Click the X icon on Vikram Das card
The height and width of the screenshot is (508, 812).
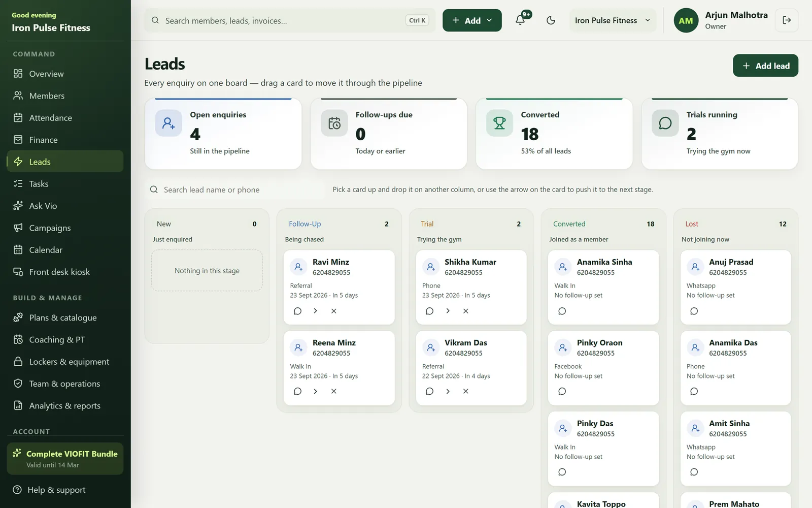pos(465,391)
